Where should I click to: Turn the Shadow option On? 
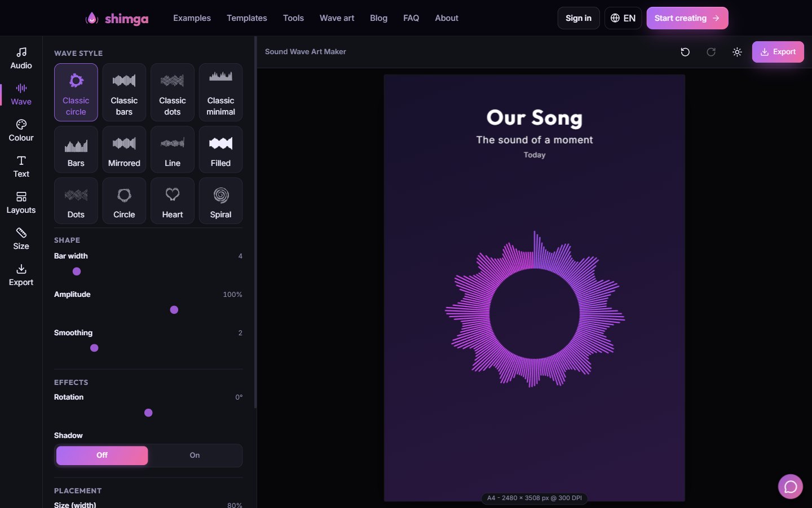pyautogui.click(x=195, y=456)
